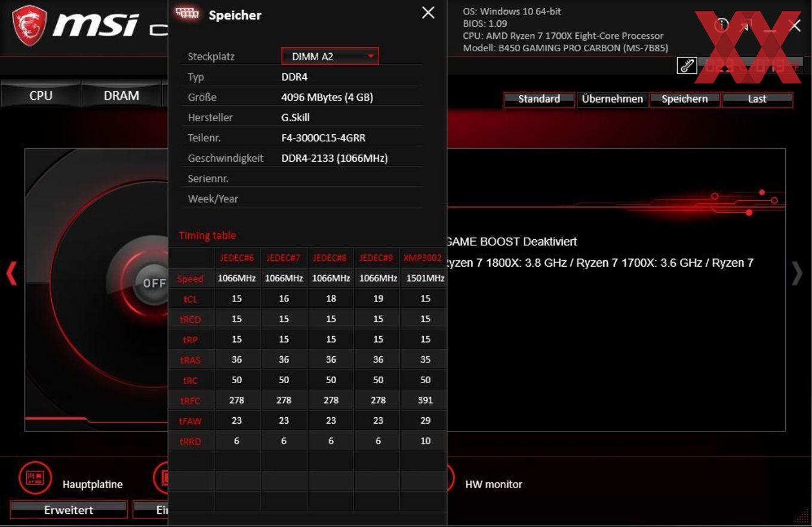812x527 pixels.
Task: Switch to the CPU tab
Action: [x=41, y=95]
